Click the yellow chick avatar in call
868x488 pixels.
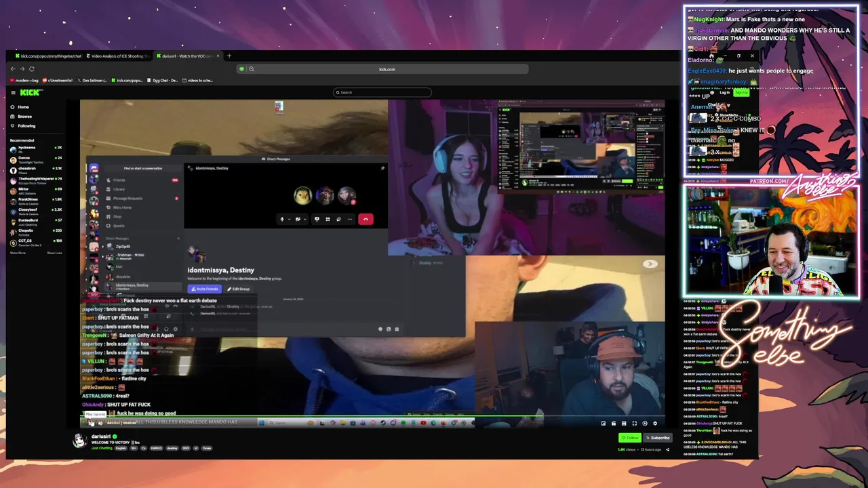coord(302,196)
